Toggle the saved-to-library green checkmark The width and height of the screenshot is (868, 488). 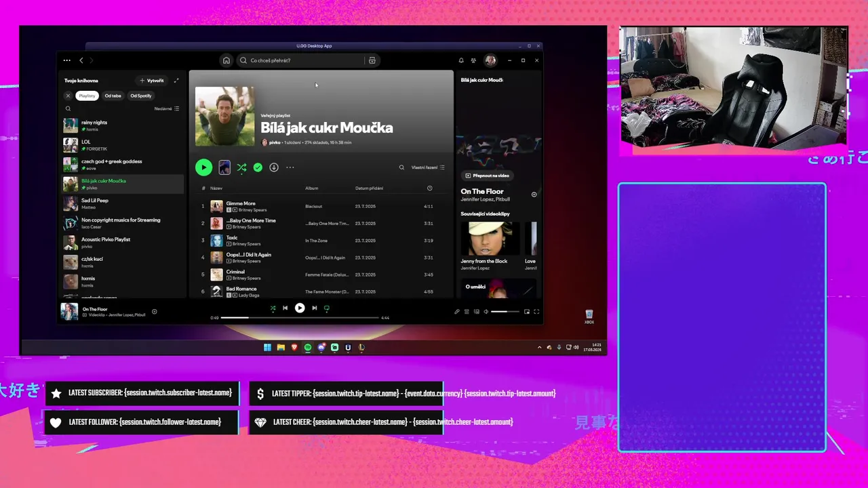click(x=258, y=167)
